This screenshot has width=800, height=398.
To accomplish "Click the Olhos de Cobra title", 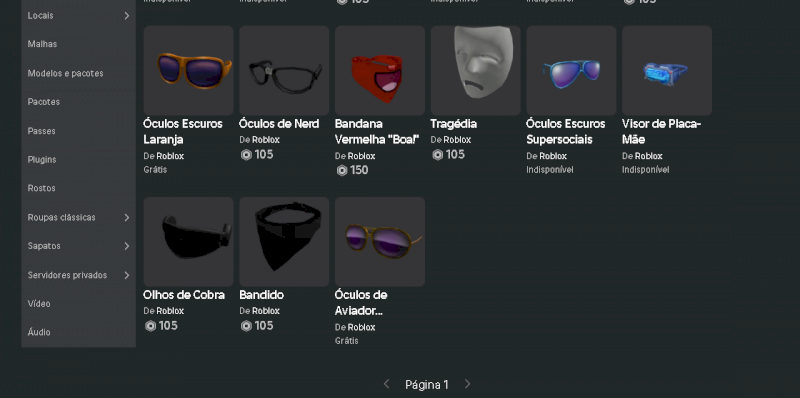I will point(184,295).
